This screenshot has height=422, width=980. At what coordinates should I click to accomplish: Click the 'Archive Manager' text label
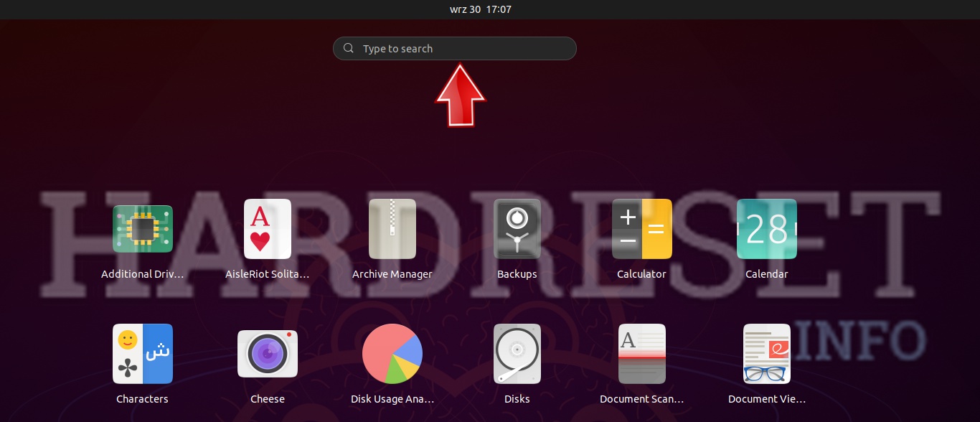click(392, 274)
